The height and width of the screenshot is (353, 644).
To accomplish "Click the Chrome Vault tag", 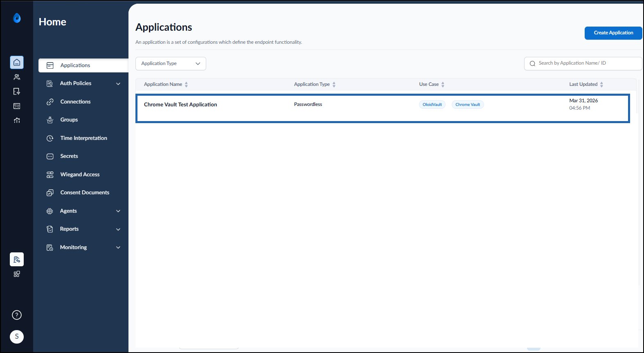I will click(x=468, y=105).
